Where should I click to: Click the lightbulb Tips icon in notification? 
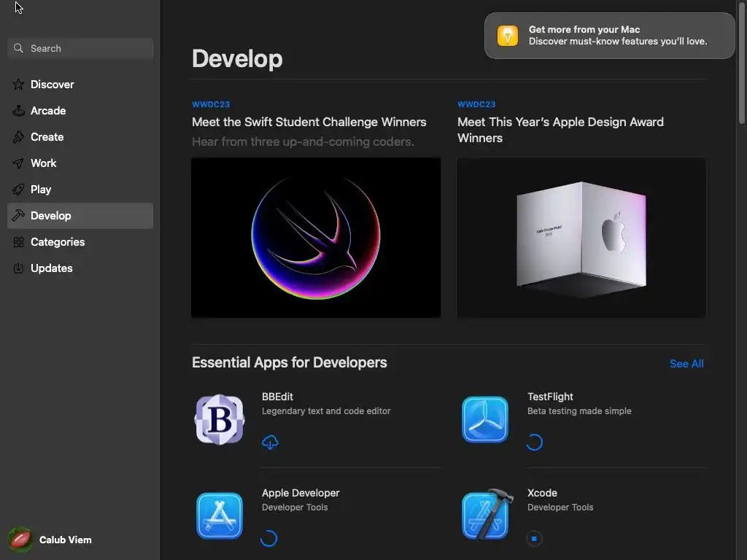[508, 36]
